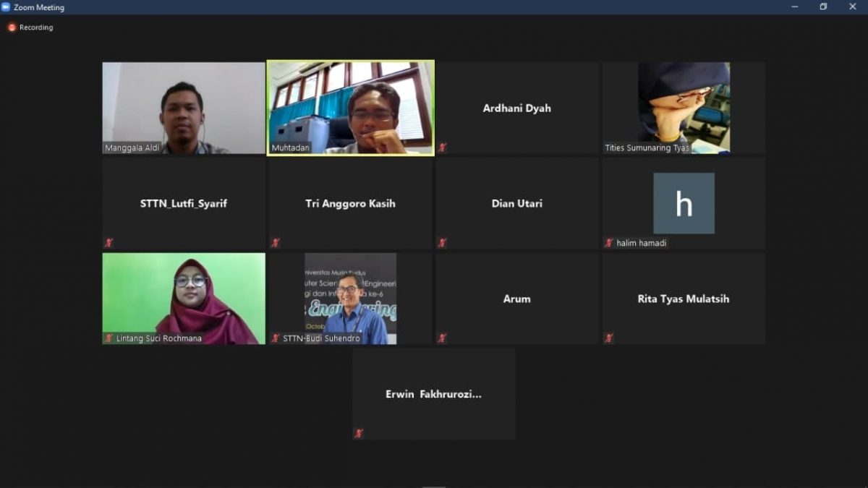Viewport: 868px width, 488px height.
Task: Click the name label "STTN-Budi Suhendro"
Action: [x=321, y=338]
